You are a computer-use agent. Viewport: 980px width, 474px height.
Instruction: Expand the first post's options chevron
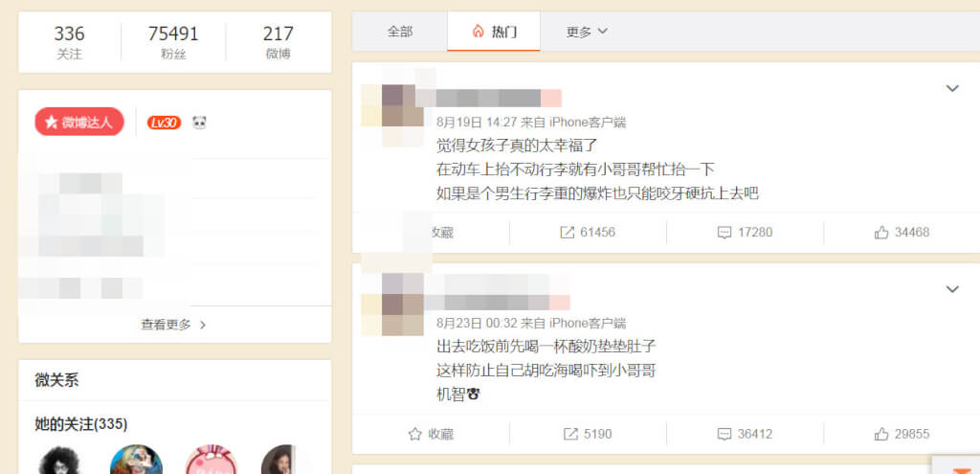[952, 89]
